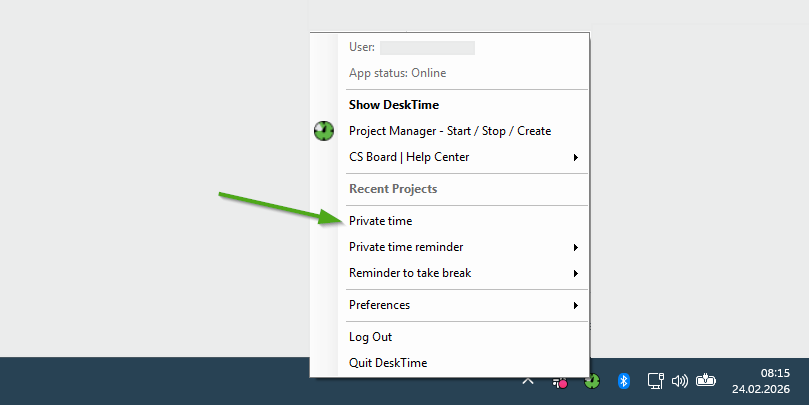Click the battery charging tray icon
The width and height of the screenshot is (809, 405).
tap(707, 380)
